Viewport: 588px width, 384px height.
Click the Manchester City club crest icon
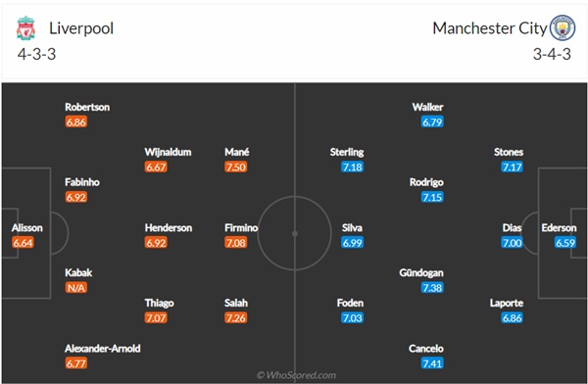point(563,27)
